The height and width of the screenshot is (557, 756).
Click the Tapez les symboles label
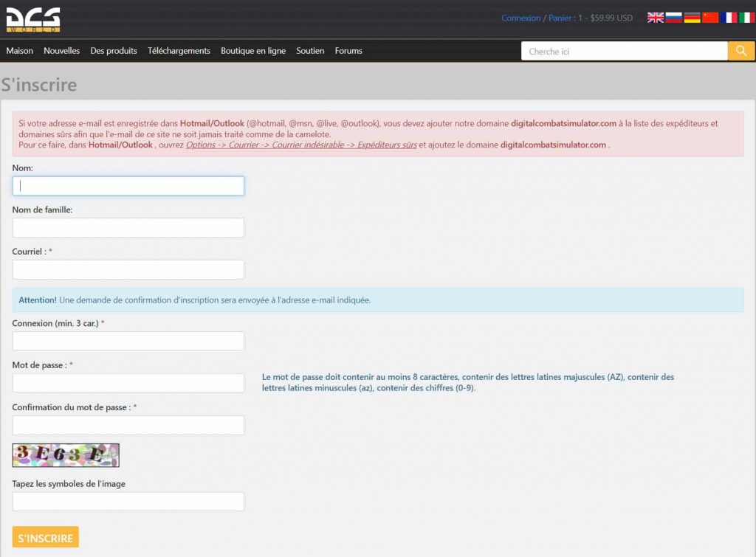69,483
